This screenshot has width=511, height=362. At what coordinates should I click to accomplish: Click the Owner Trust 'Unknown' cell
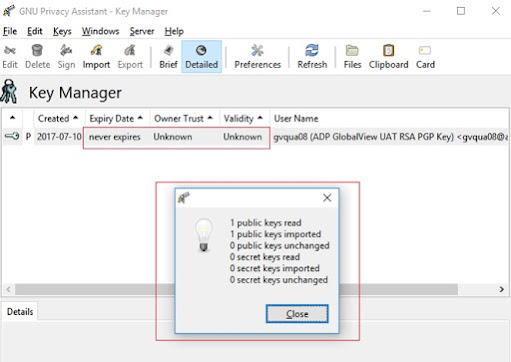pos(173,137)
